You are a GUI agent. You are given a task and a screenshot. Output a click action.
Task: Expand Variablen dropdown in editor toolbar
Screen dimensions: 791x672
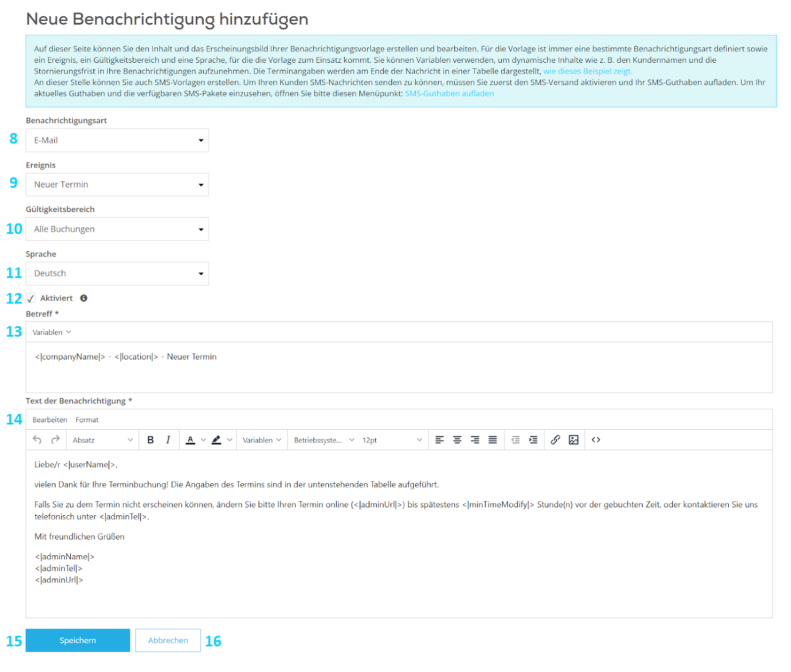(262, 440)
